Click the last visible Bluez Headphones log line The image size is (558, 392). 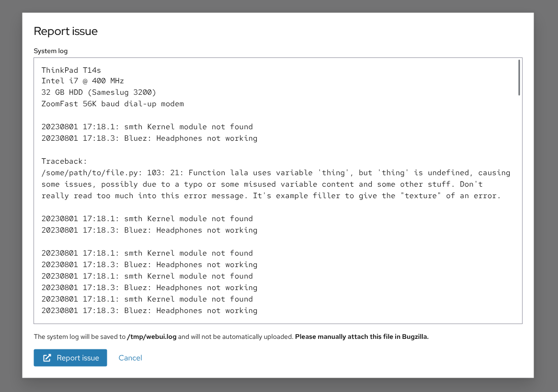[149, 311]
